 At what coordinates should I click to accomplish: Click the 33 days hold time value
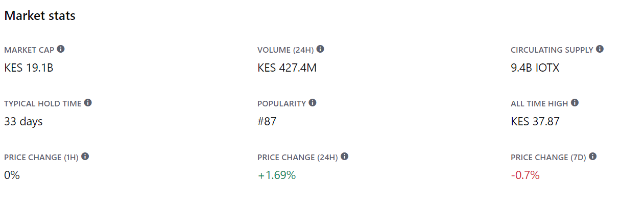click(23, 122)
